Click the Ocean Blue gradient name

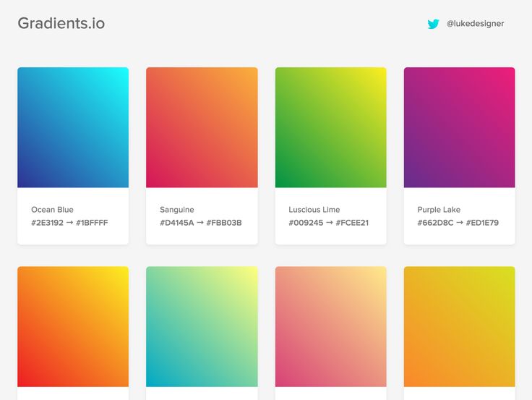click(x=52, y=210)
